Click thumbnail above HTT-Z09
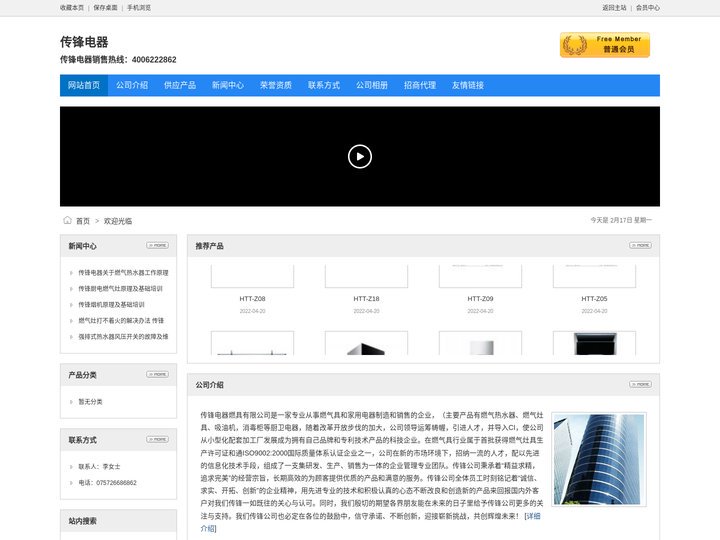Image resolution: width=720 pixels, height=540 pixels. point(480,276)
